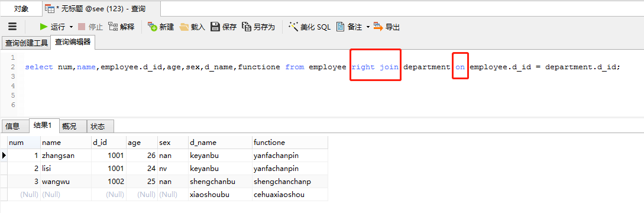Select the cell zhangsan
Viewport: 644px width, 213px height.
tap(66, 156)
